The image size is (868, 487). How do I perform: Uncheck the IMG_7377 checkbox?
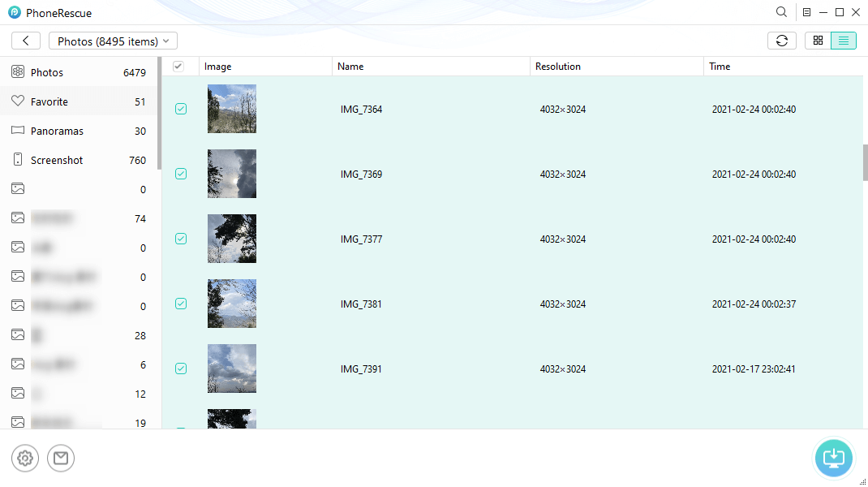181,239
